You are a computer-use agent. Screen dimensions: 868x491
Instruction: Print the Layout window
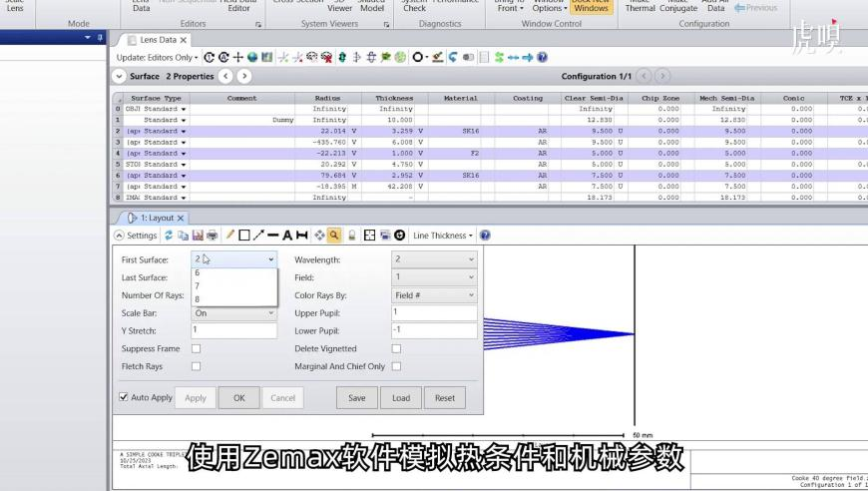point(213,236)
